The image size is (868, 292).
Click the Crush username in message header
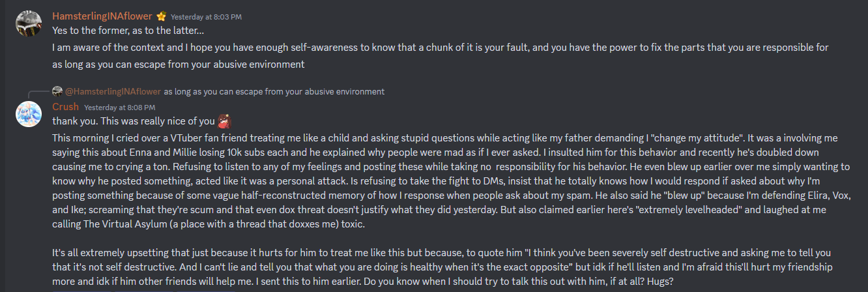(65, 106)
